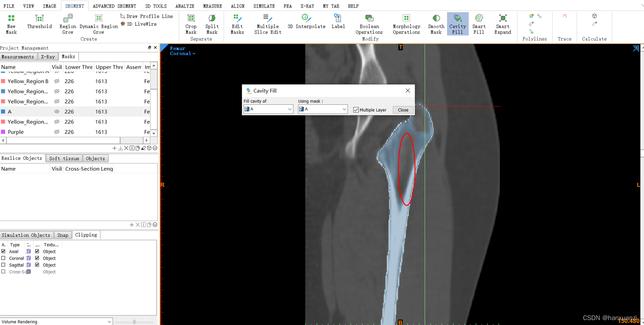
Task: Switch to the Simulation Objects tab
Action: tap(26, 235)
